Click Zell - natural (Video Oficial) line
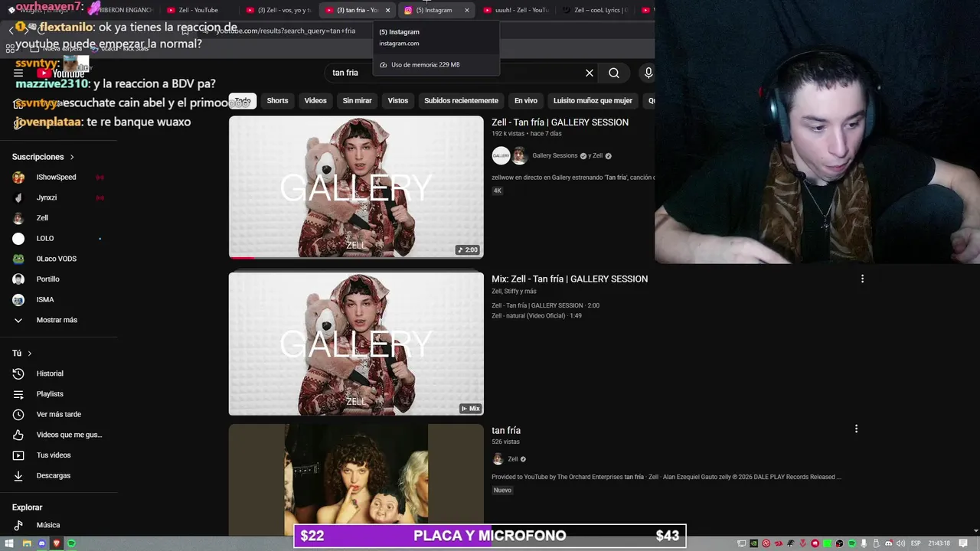 (537, 315)
